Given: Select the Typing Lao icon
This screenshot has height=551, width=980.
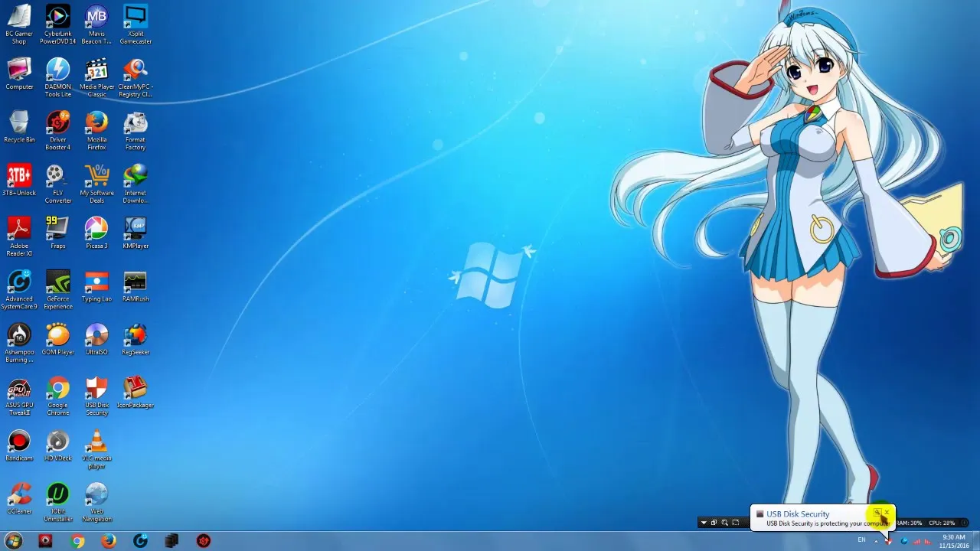Looking at the screenshot, I should (x=96, y=286).
